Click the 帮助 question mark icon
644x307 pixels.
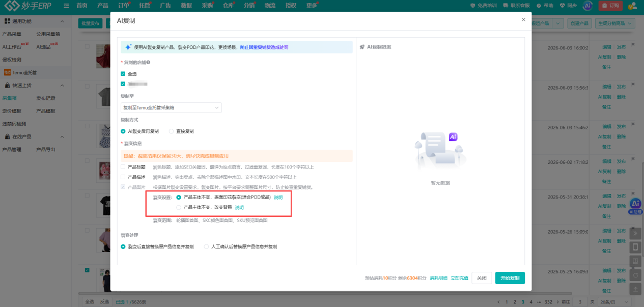pyautogui.click(x=540, y=6)
